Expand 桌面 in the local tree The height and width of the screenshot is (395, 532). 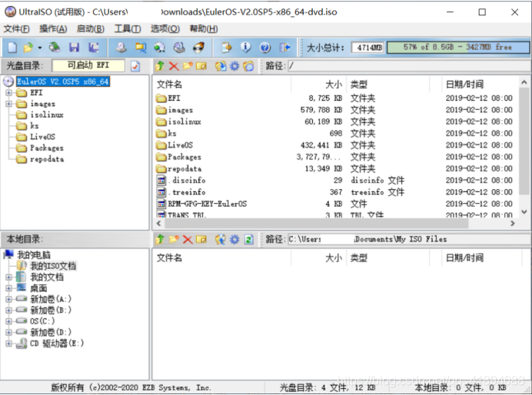pos(8,288)
